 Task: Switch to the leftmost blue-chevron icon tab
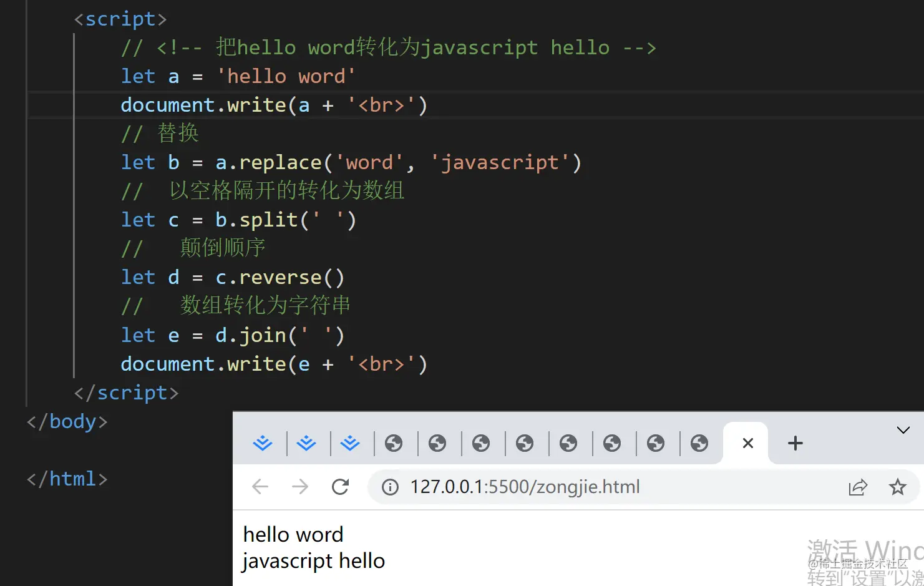pos(263,443)
